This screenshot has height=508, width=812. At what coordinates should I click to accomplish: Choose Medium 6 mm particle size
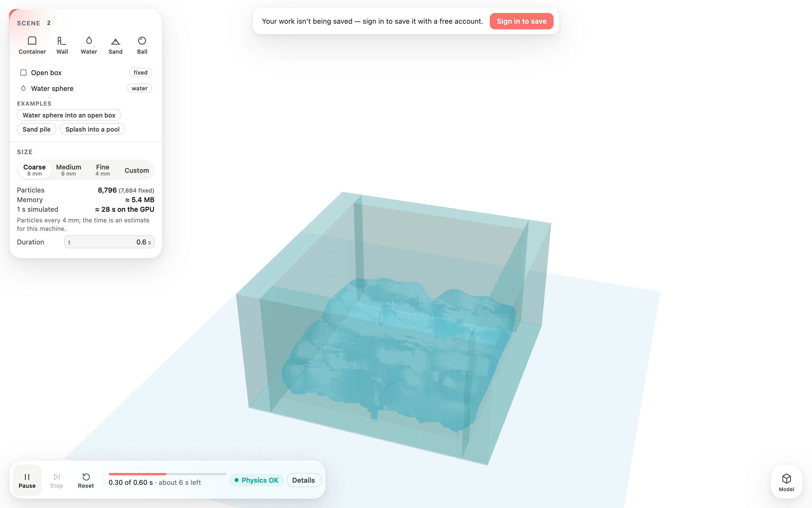coord(69,170)
